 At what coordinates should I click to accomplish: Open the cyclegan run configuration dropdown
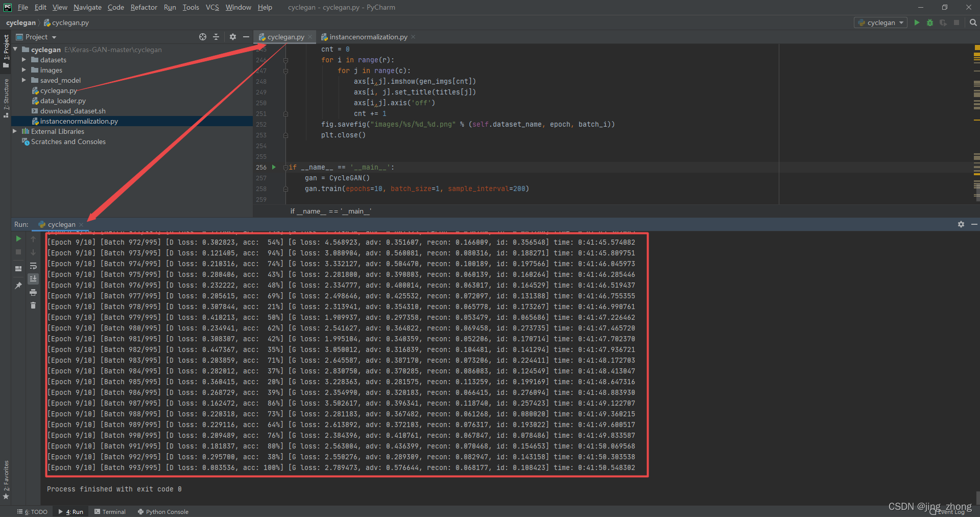coord(880,22)
